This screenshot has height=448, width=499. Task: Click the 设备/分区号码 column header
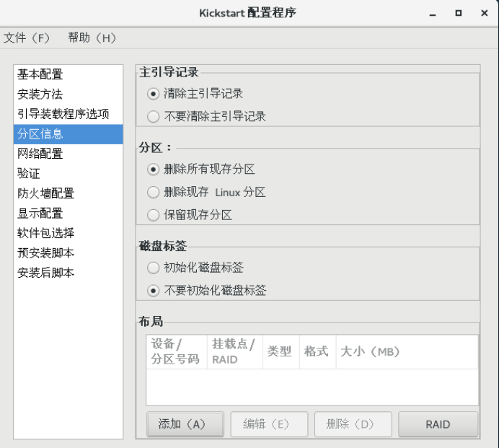[x=177, y=352]
